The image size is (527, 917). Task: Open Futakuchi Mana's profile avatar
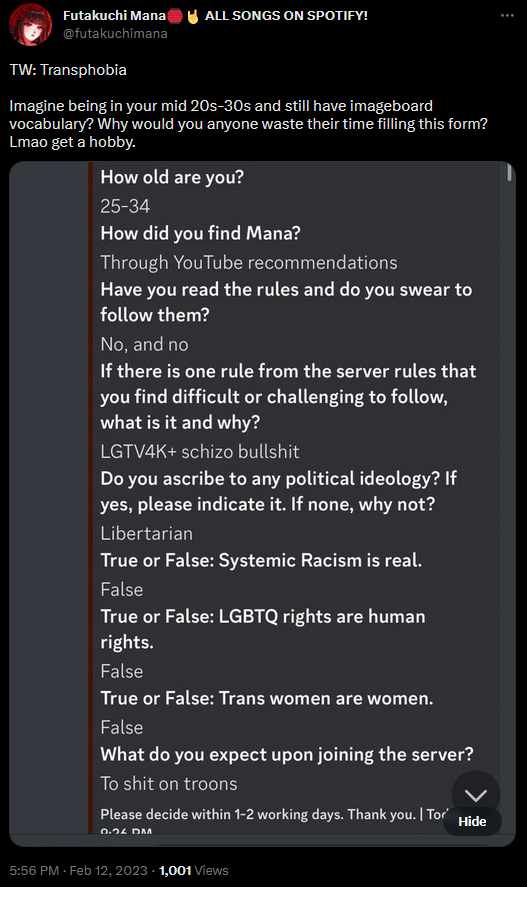(30, 25)
